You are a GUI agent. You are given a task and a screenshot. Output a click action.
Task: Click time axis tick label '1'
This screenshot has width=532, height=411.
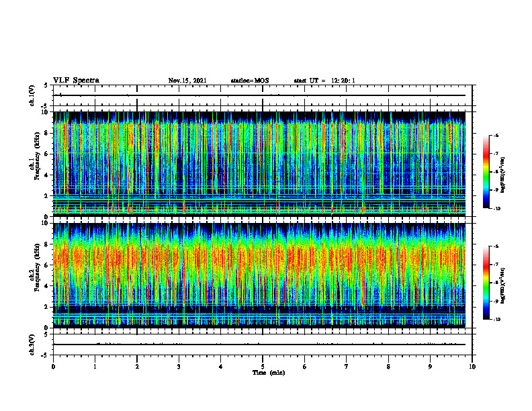click(x=95, y=367)
